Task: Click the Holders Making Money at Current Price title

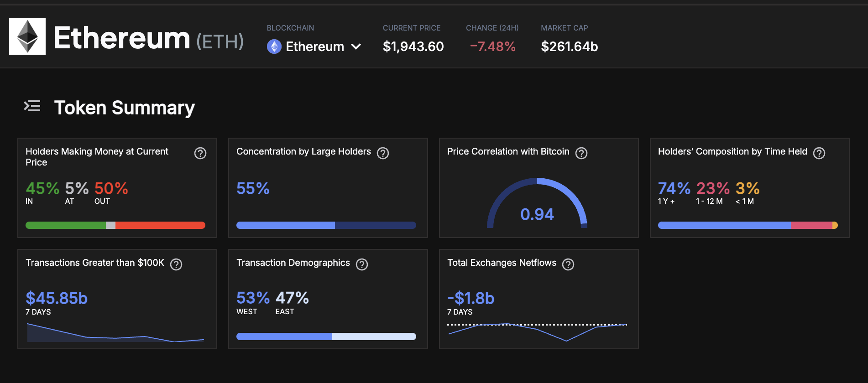Action: point(97,157)
